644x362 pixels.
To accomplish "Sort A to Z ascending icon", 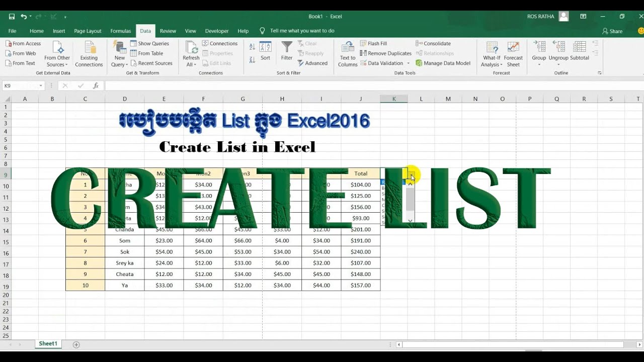I will [x=252, y=47].
